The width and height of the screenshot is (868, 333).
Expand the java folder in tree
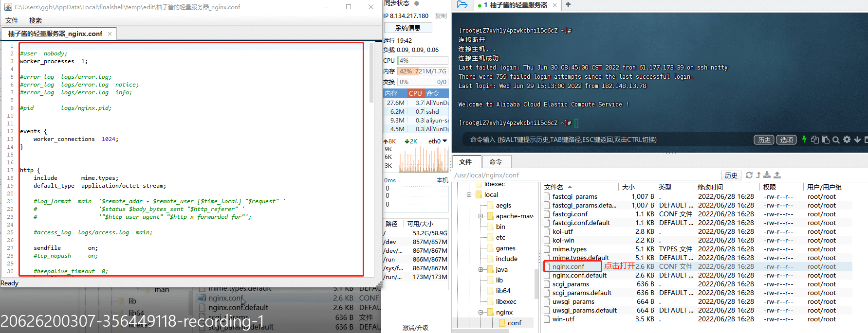point(480,269)
